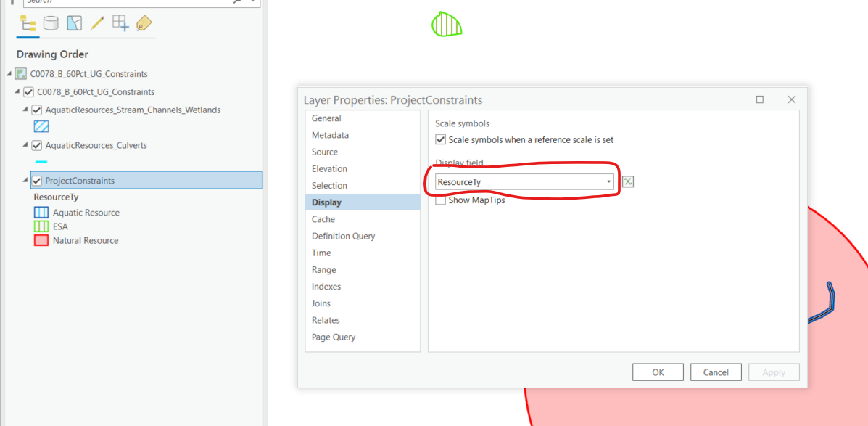The height and width of the screenshot is (426, 868).
Task: Open the Page Query tab
Action: [363, 337]
